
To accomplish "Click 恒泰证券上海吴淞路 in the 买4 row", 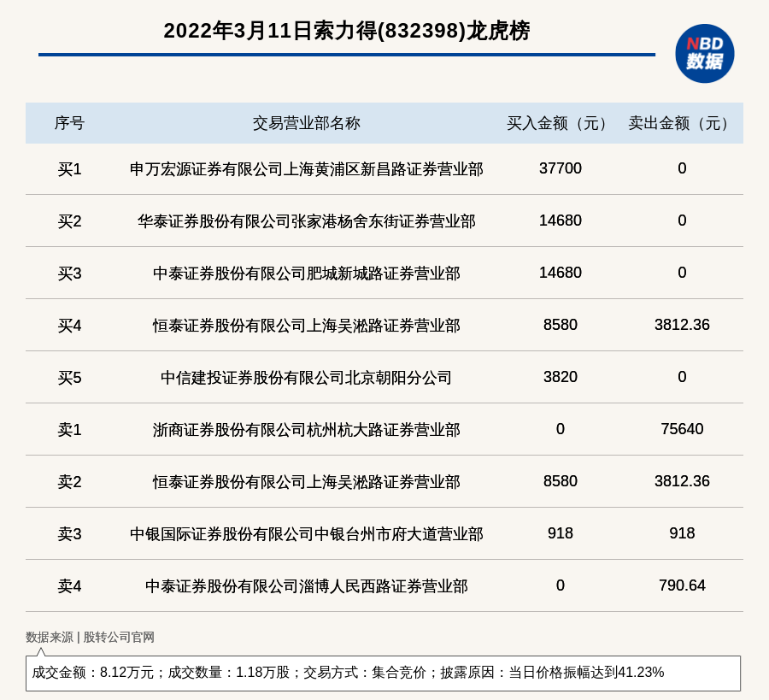I will coord(306,326).
